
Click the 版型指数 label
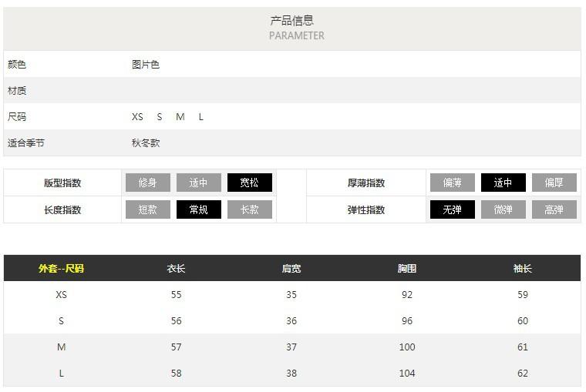(62, 183)
